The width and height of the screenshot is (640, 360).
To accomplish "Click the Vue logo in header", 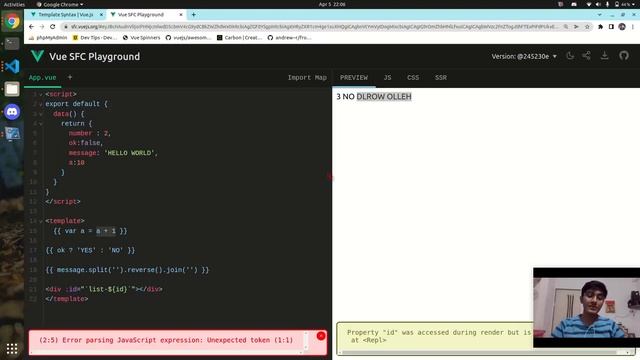I will coord(37,56).
